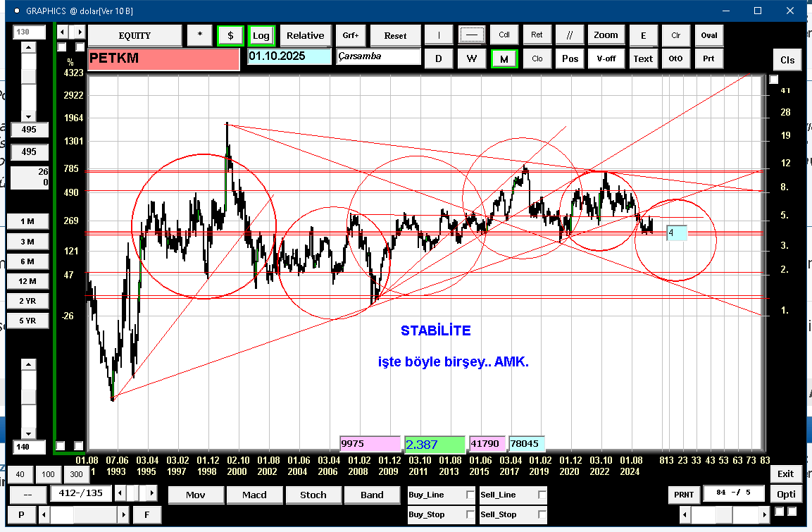Select the 12 M period range
This screenshot has width=812, height=532.
coord(27,281)
